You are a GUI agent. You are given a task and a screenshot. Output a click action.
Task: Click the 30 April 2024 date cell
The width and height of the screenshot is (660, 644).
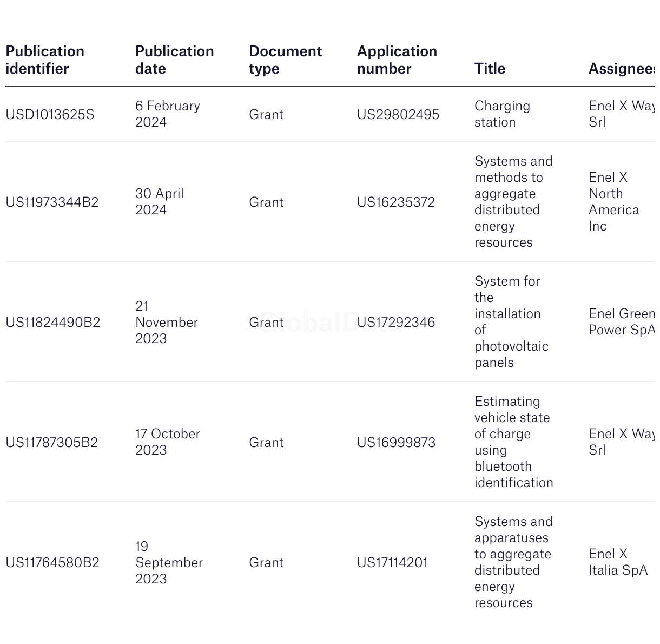pyautogui.click(x=160, y=202)
